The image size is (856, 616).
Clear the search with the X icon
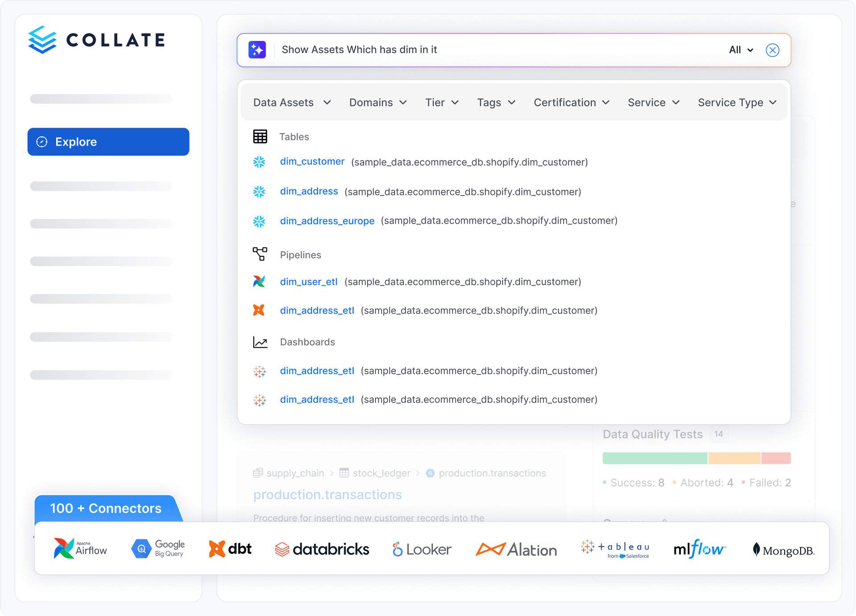(x=772, y=50)
